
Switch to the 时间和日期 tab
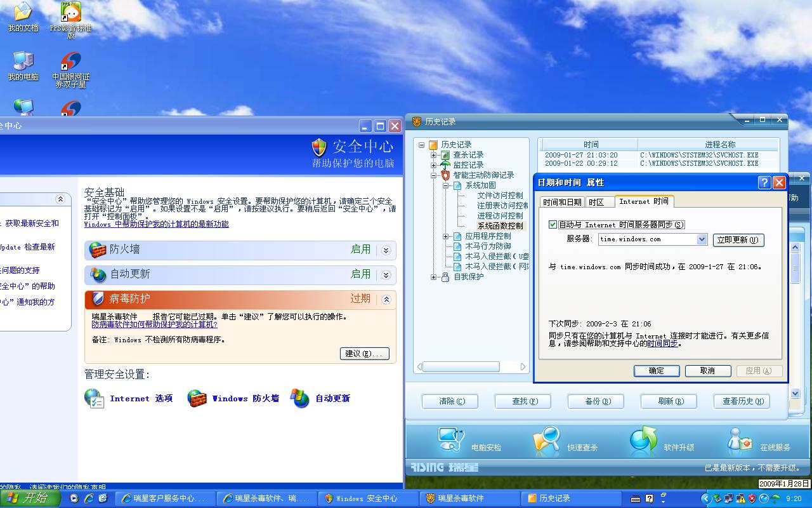(562, 202)
